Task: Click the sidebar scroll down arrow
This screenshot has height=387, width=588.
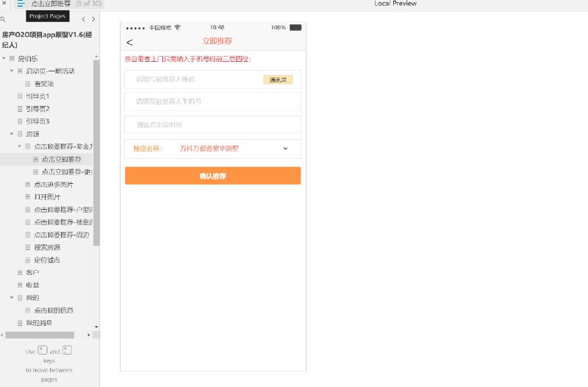Action: tap(96, 327)
